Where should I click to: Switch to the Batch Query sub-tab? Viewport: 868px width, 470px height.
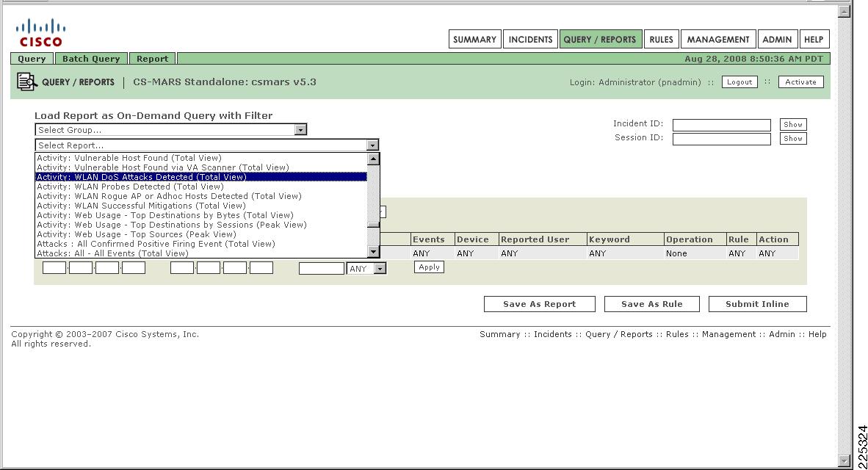[x=91, y=59]
